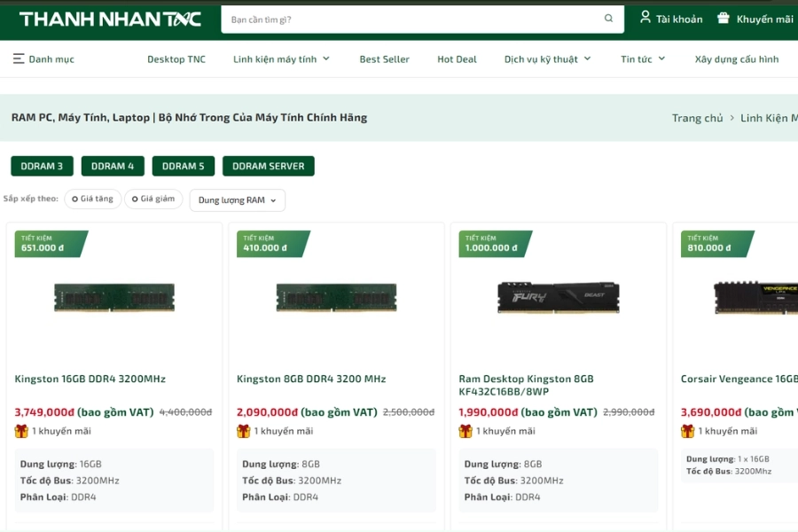Click the price 2,090,000đ
Screen dimensions: 798x532
[267, 411]
